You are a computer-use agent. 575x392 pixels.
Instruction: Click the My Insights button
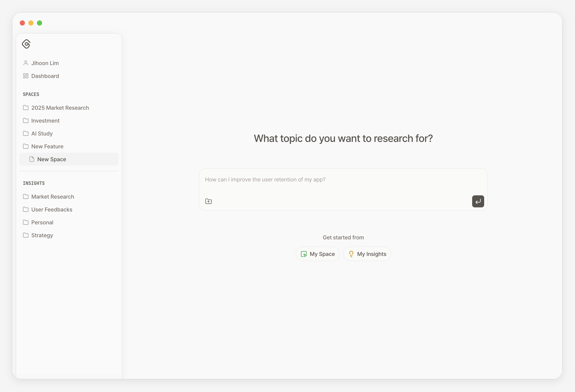pos(367,254)
